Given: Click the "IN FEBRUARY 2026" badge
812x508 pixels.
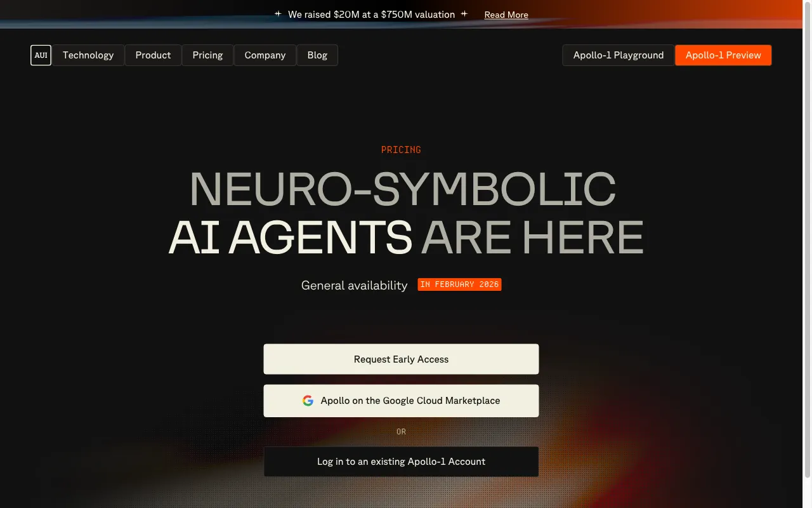Looking at the screenshot, I should (x=459, y=284).
